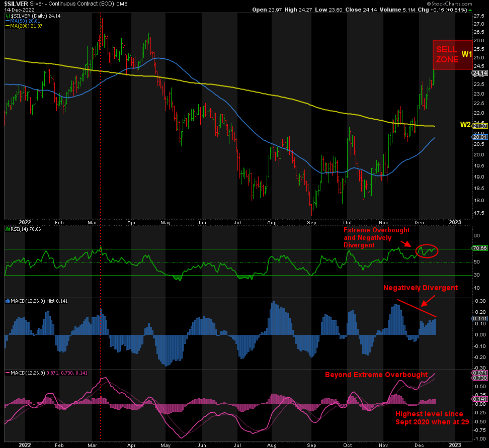
Task: Click the yellow MA(200) legend line marker
Action: pos(8,26)
